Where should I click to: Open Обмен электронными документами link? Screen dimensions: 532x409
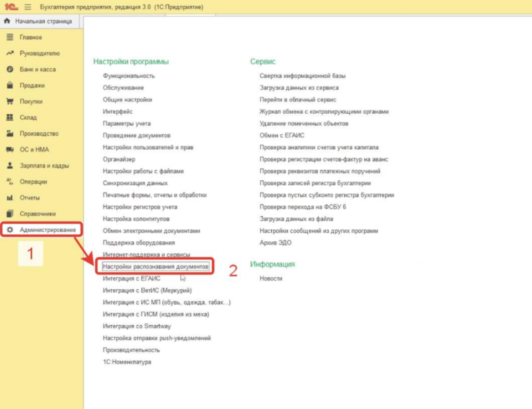coord(151,231)
